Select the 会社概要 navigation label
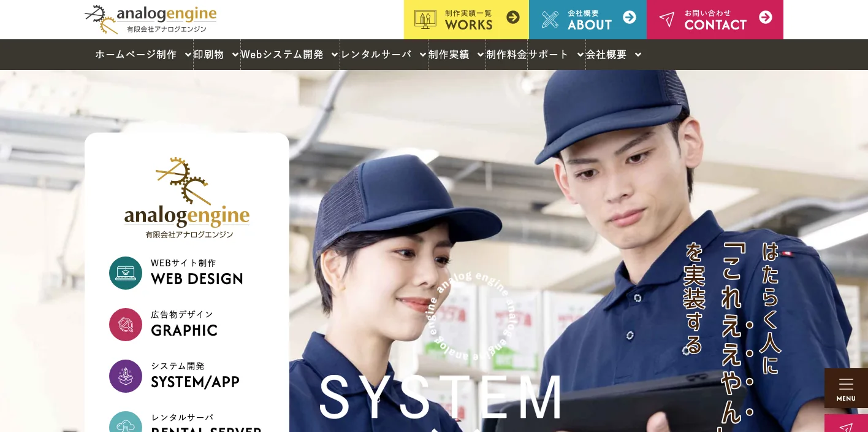This screenshot has width=868, height=432. [606, 55]
